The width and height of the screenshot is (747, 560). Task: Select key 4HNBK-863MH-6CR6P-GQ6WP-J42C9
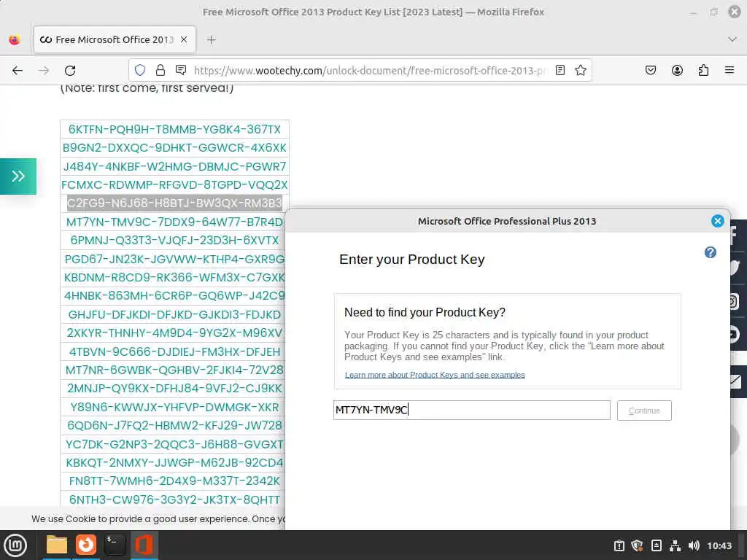[x=174, y=296]
